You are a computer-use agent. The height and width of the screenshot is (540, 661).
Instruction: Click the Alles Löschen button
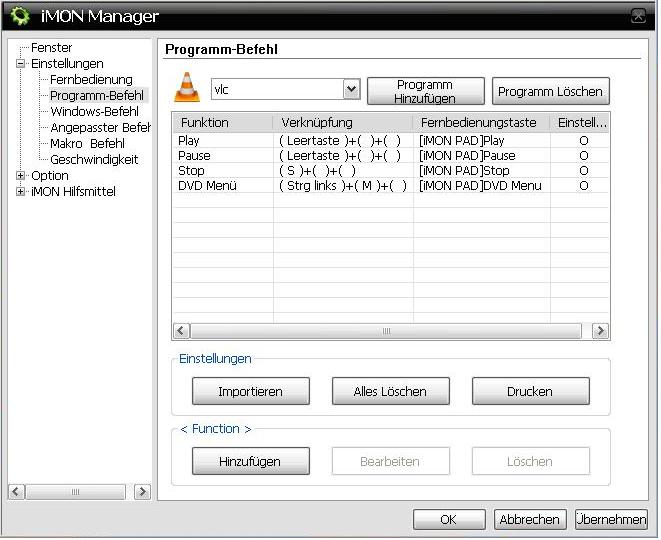390,391
